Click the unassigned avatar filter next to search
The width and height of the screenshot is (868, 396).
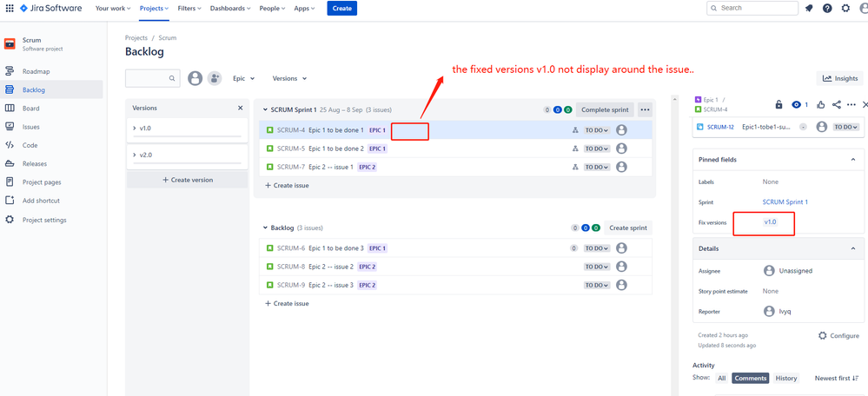(x=195, y=78)
